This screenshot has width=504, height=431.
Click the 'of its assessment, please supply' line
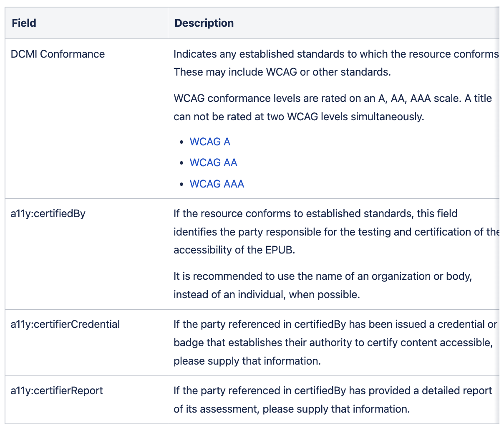coord(292,409)
